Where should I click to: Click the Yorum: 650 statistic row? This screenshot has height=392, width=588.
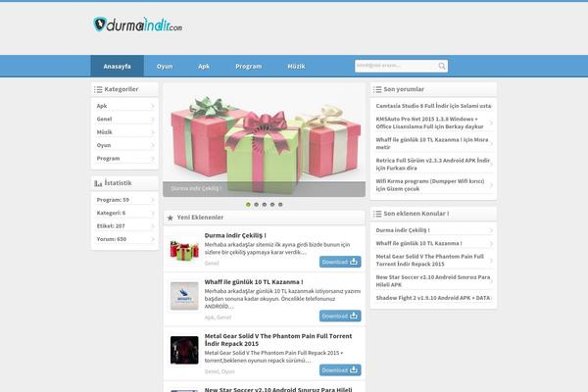click(x=124, y=239)
